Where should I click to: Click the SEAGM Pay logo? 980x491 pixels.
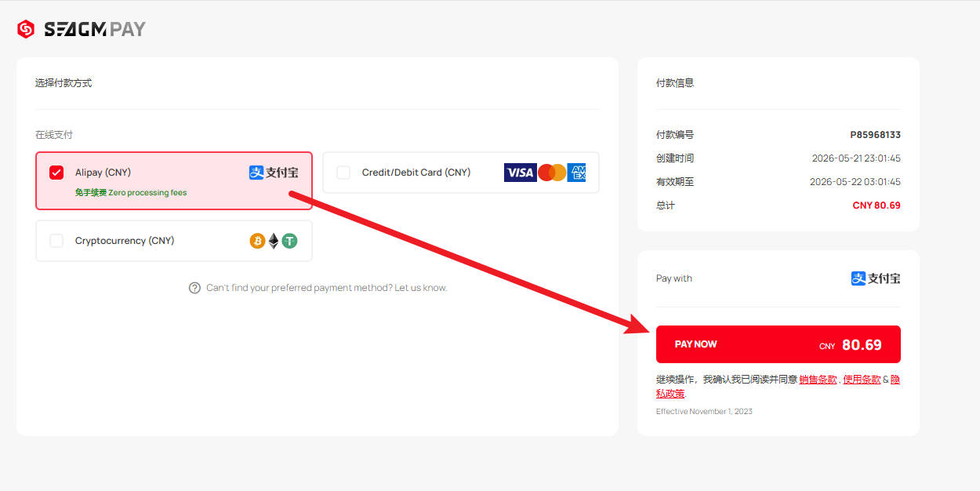(82, 30)
